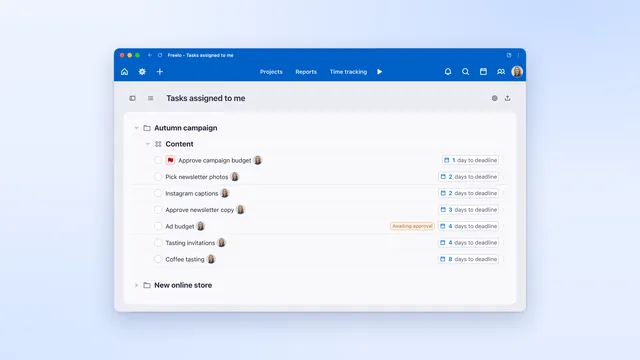The width and height of the screenshot is (640, 360).
Task: Open deadline badge for Instagram captions
Action: [469, 193]
